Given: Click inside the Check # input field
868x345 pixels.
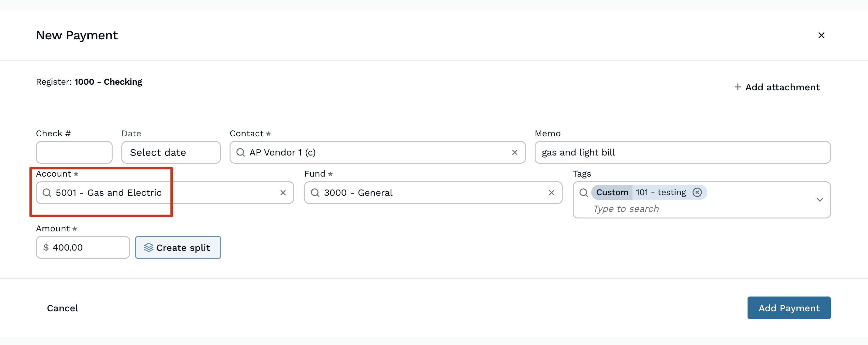Looking at the screenshot, I should [x=74, y=152].
